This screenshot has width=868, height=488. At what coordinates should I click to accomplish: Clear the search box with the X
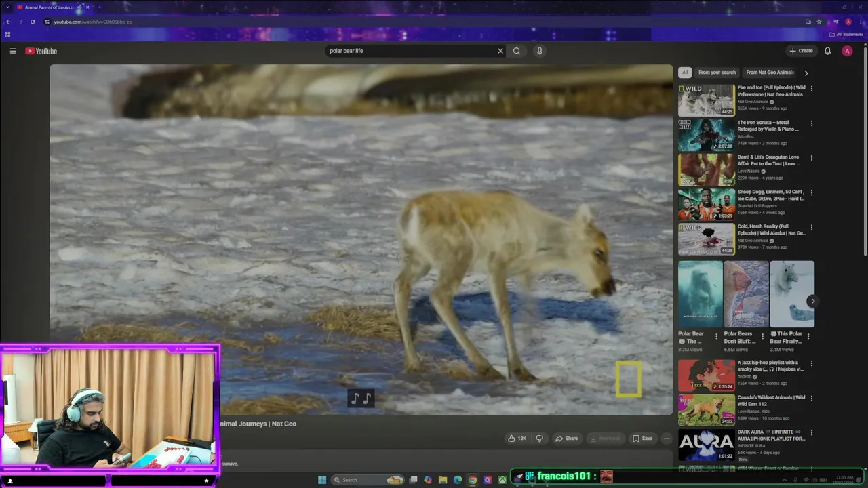click(x=500, y=51)
